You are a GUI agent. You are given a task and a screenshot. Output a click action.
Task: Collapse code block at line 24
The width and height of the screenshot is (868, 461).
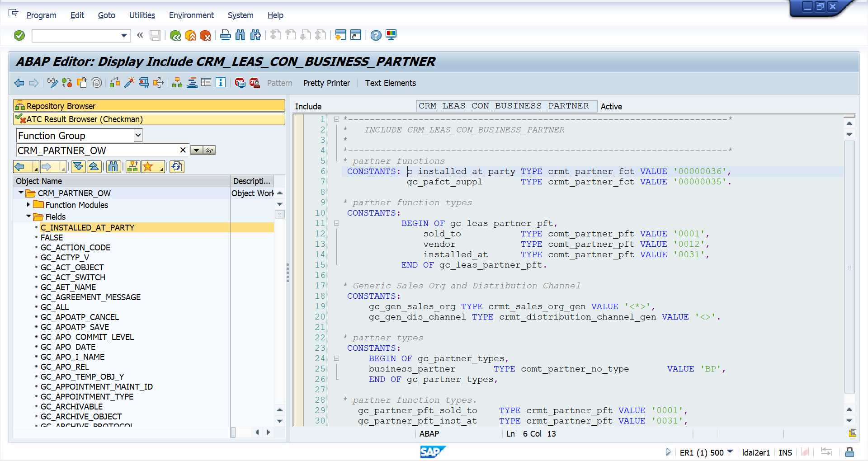(336, 358)
